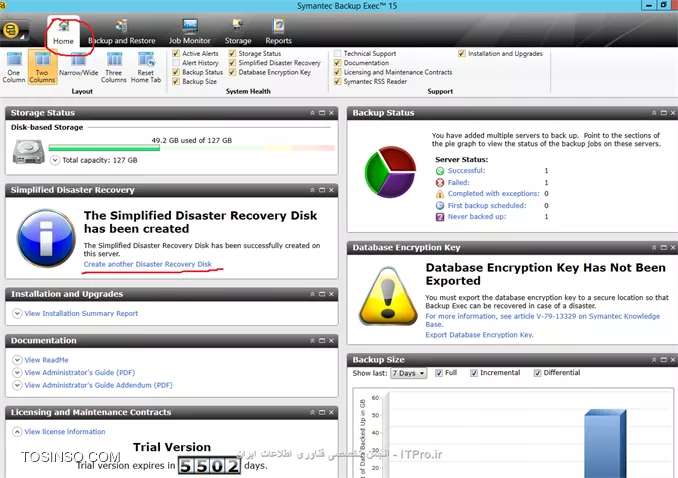Enable the Alert History checkbox
Image resolution: width=678 pixels, height=478 pixels.
(x=176, y=63)
